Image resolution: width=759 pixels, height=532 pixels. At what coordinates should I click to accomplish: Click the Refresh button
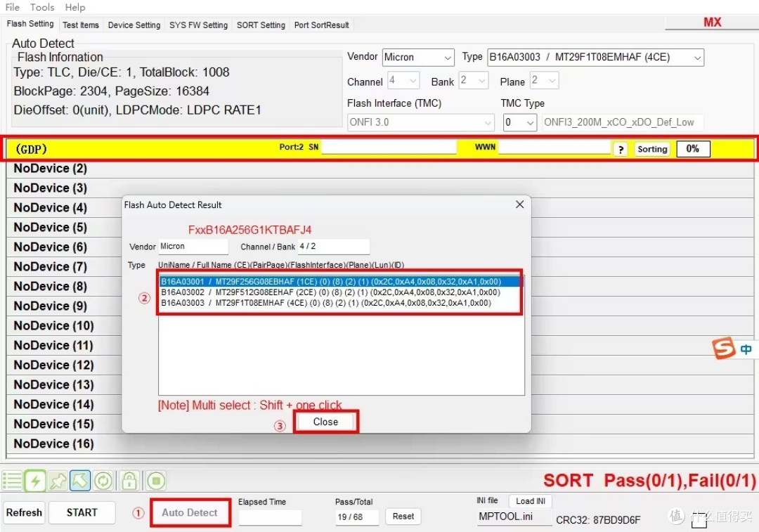(24, 512)
